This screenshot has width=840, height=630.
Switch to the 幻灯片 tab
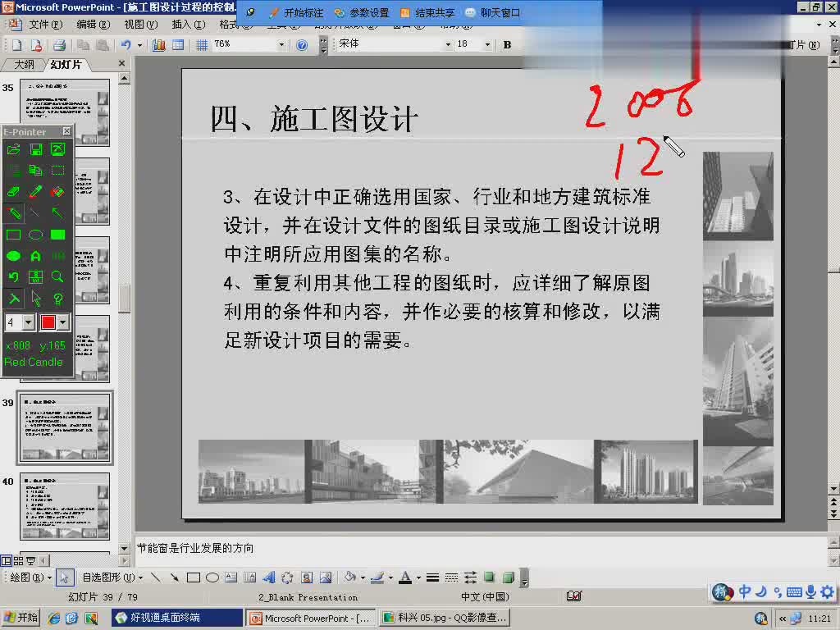pyautogui.click(x=66, y=65)
